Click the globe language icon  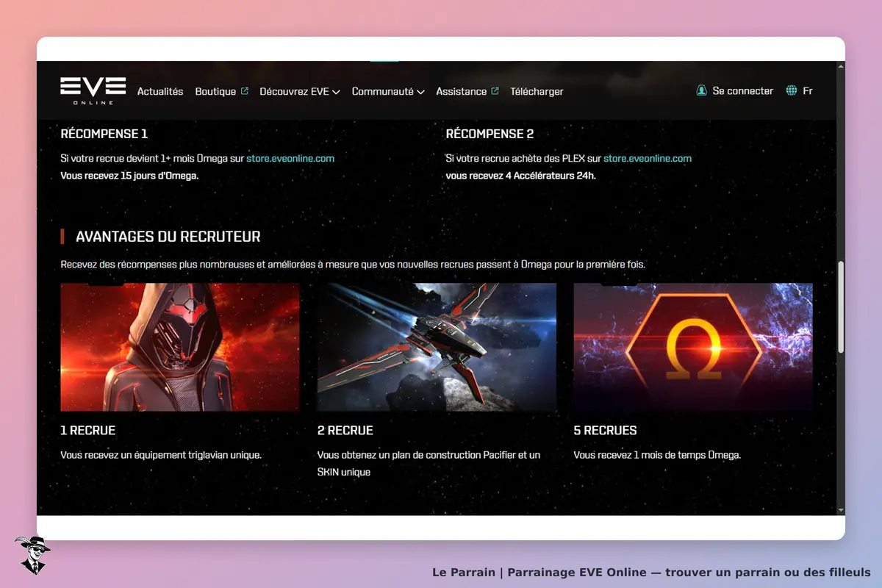point(792,90)
